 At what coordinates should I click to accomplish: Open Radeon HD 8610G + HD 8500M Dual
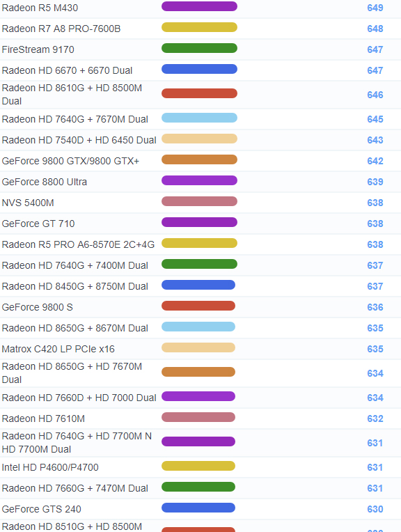(72, 95)
